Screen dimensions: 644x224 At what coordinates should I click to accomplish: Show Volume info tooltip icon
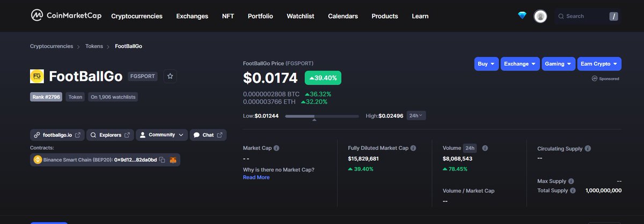(x=485, y=148)
